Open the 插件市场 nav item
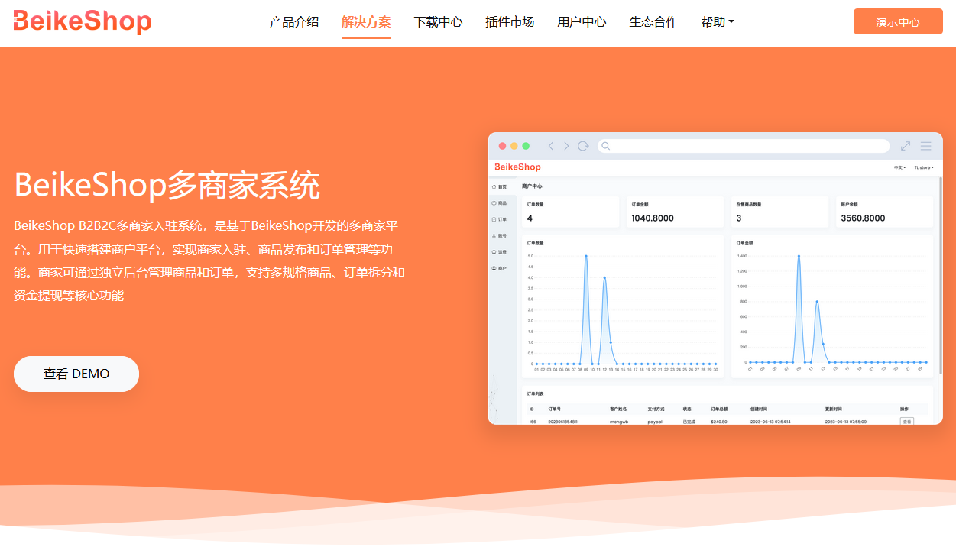The height and width of the screenshot is (560, 956). 510,22
